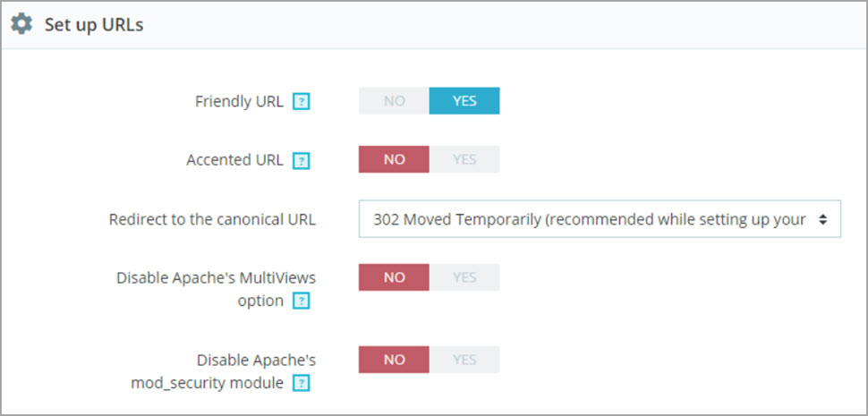868x416 pixels.
Task: Open help for Disable Apache's MultiViews option
Action: [302, 301]
